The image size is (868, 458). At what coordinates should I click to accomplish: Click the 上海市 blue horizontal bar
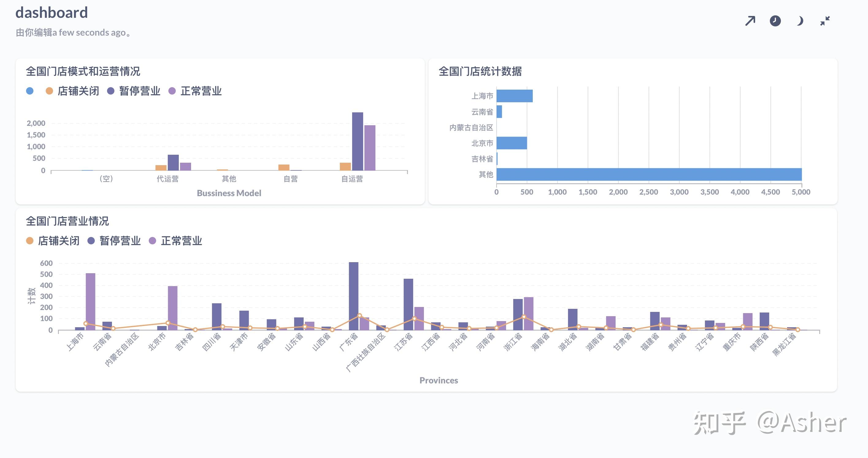click(x=515, y=96)
